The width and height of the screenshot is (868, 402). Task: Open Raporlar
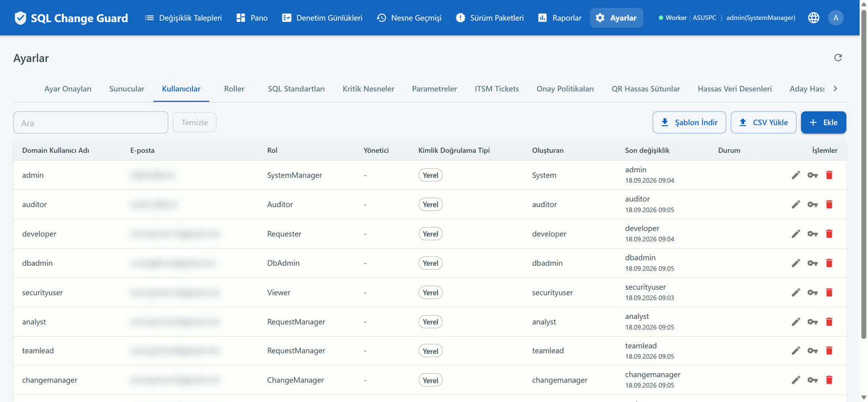pos(560,18)
